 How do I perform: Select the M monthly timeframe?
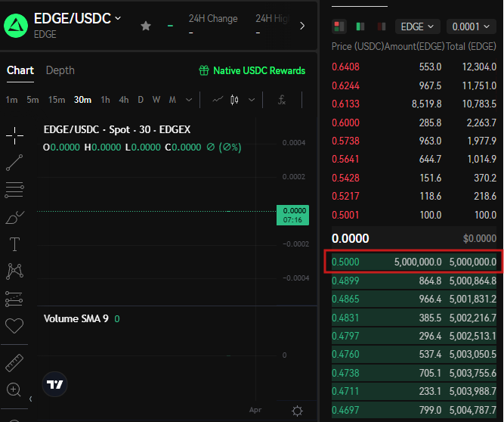coord(172,100)
